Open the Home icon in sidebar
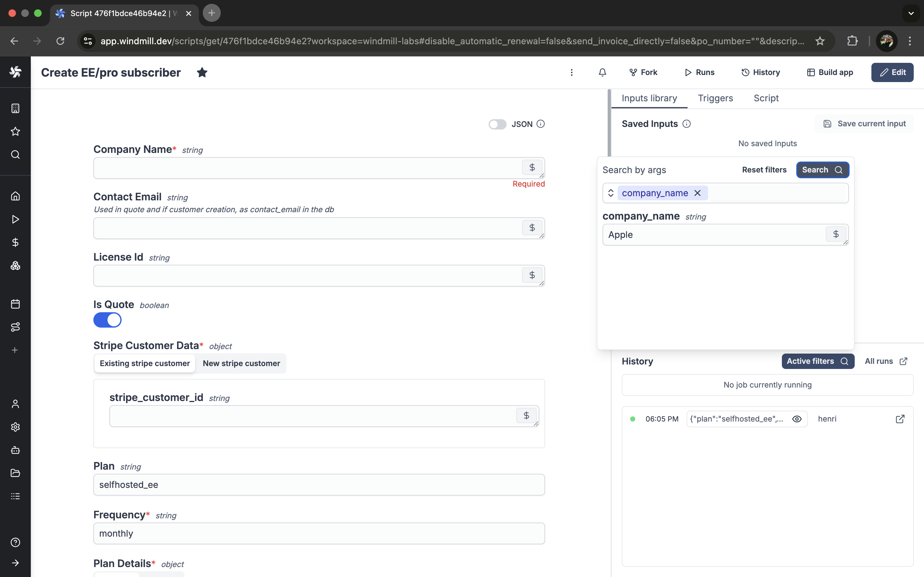 point(15,196)
